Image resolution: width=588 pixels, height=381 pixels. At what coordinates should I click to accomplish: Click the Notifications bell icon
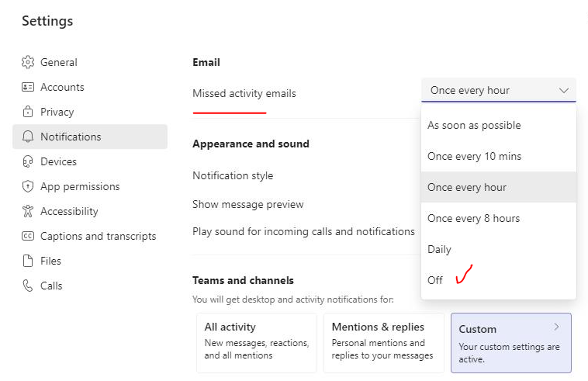click(x=28, y=137)
